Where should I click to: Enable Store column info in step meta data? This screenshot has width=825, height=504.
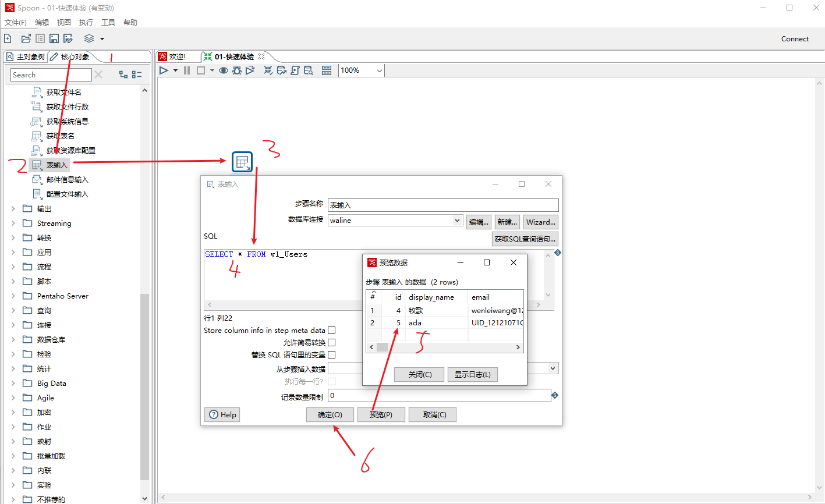(332, 331)
